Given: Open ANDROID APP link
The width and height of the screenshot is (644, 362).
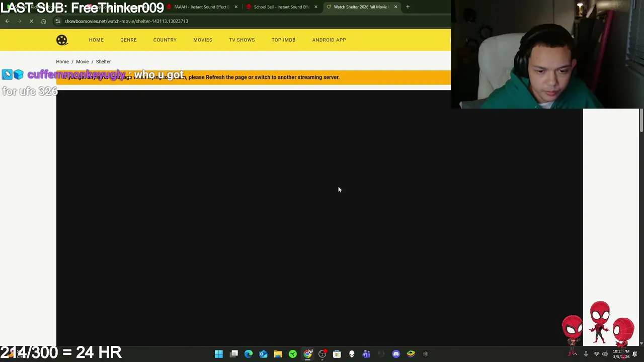Looking at the screenshot, I should [x=329, y=40].
